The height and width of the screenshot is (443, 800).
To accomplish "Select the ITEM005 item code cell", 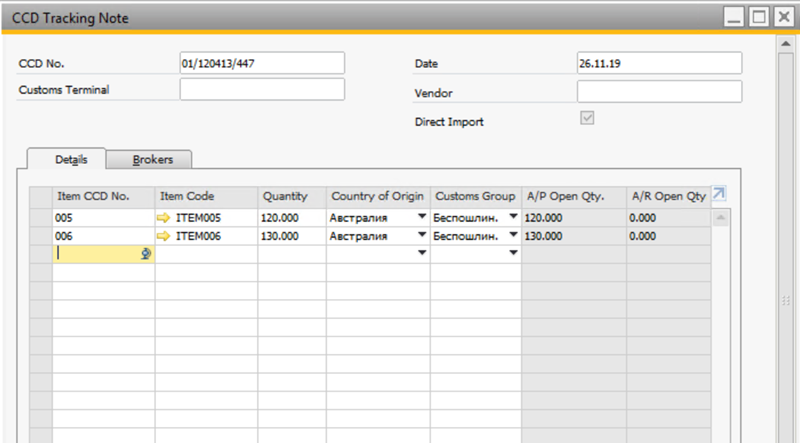I will 206,218.
